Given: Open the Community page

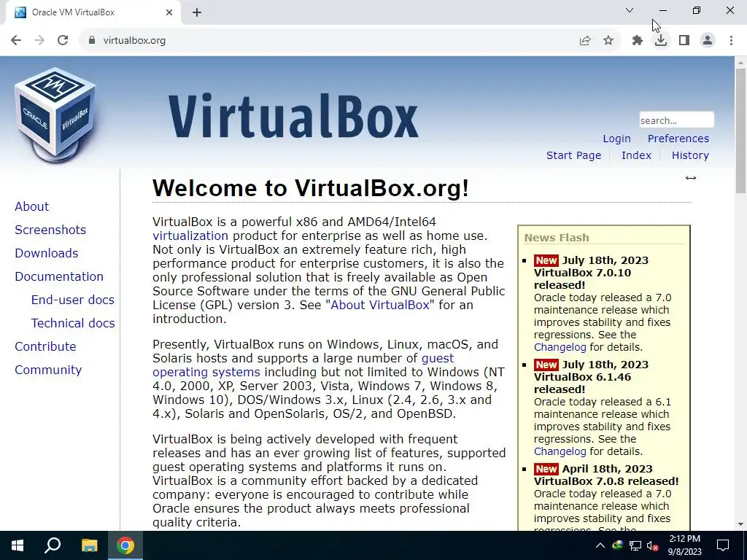Looking at the screenshot, I should [x=48, y=370].
